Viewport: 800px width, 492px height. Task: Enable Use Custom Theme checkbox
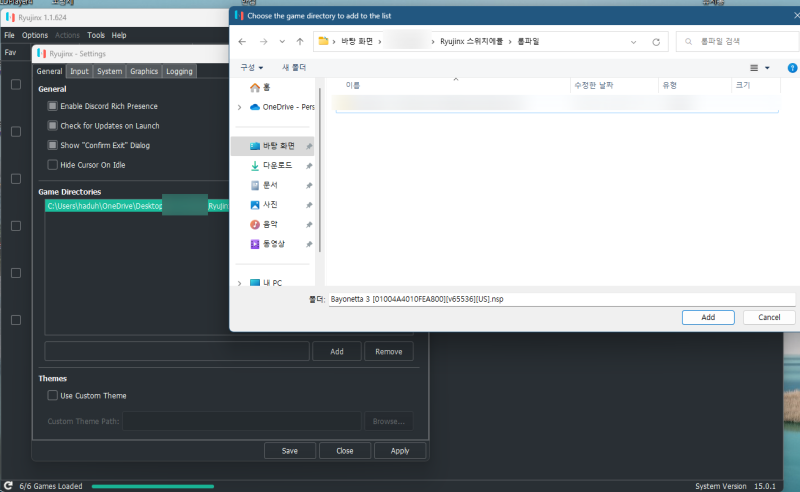[x=53, y=396]
